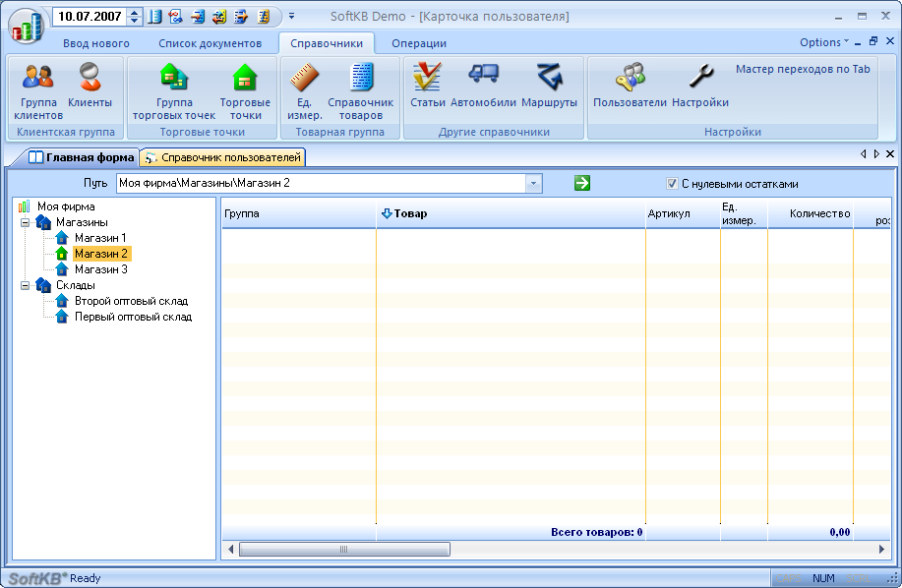
Task: Click the linked document icon in quick access toolbar
Action: click(176, 17)
